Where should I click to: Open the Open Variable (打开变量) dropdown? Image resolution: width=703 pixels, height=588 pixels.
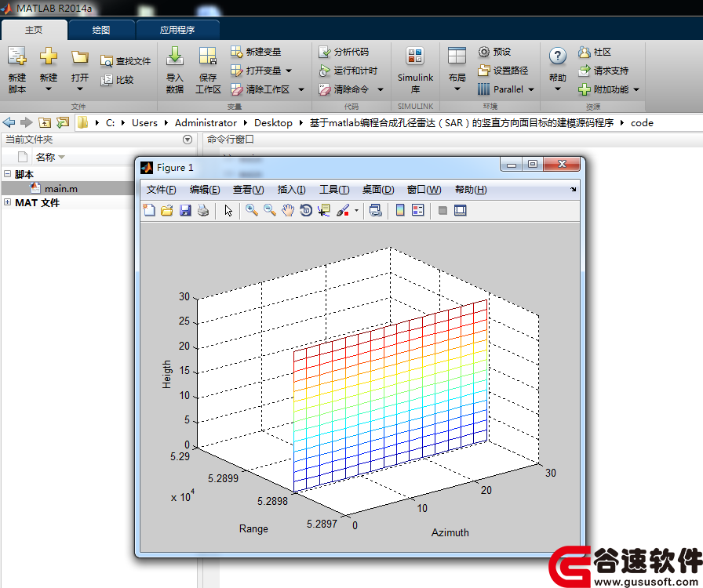[x=289, y=71]
